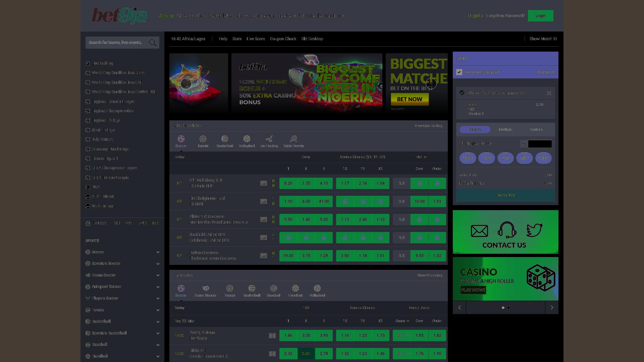Toggle Accept odd changes checkbox
This screenshot has height=362, width=644.
coord(459,72)
